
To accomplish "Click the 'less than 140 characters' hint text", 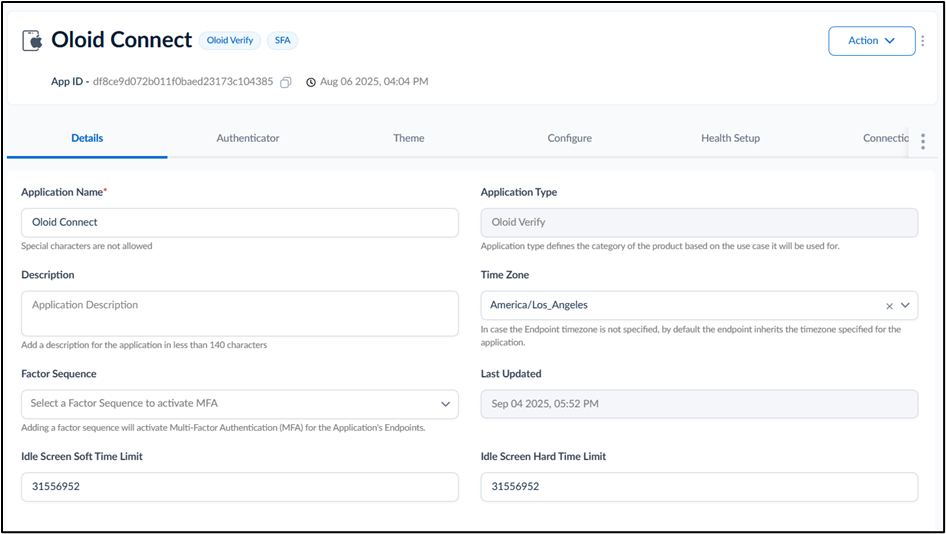I will click(x=144, y=345).
